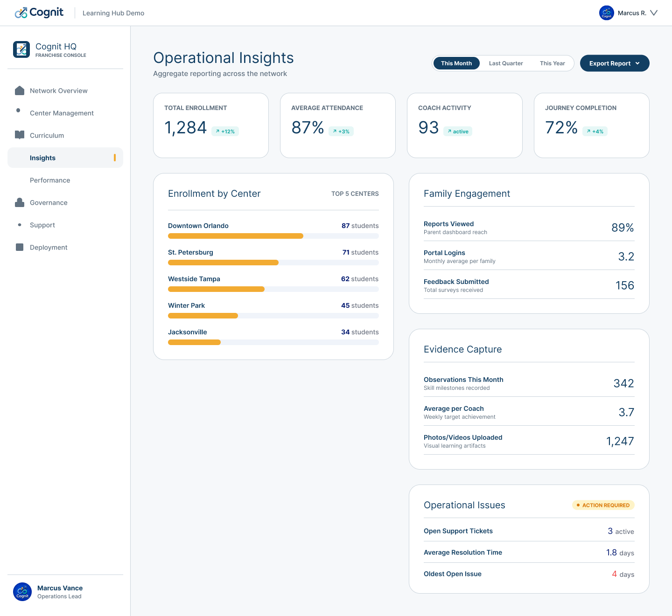Open the Performance page

coord(65,180)
